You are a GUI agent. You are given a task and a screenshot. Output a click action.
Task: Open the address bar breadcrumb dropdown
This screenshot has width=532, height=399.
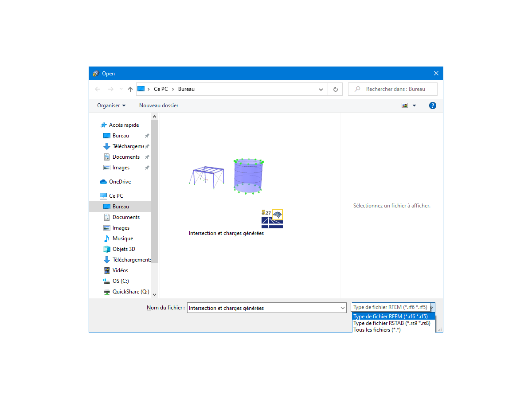[x=321, y=89]
